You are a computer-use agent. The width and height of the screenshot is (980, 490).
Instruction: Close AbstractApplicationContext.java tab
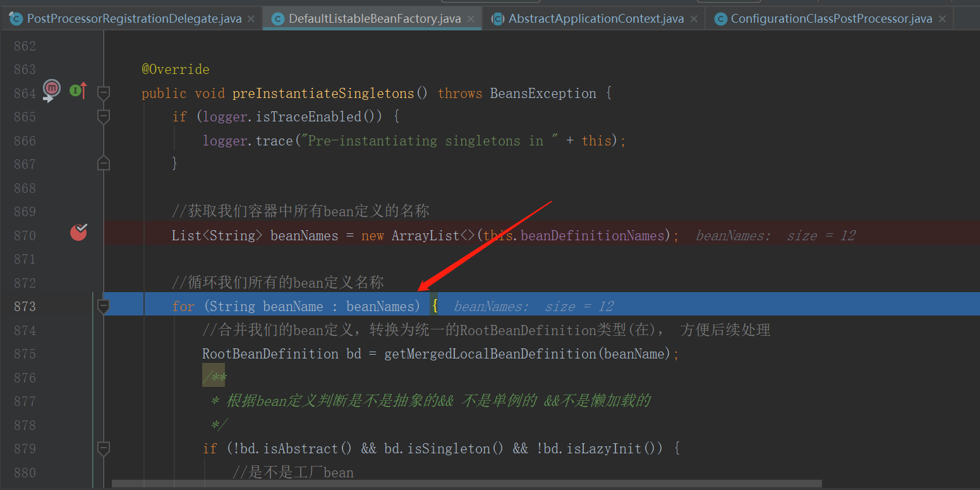tap(694, 19)
